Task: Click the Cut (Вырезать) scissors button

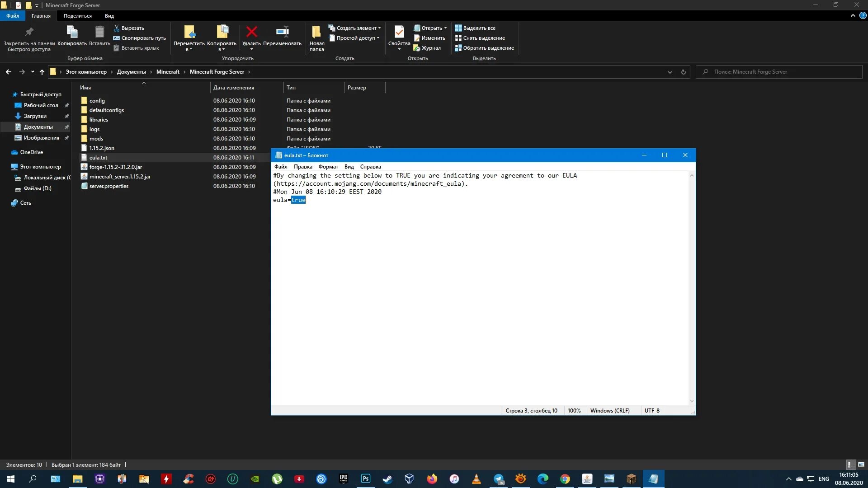Action: (x=129, y=28)
